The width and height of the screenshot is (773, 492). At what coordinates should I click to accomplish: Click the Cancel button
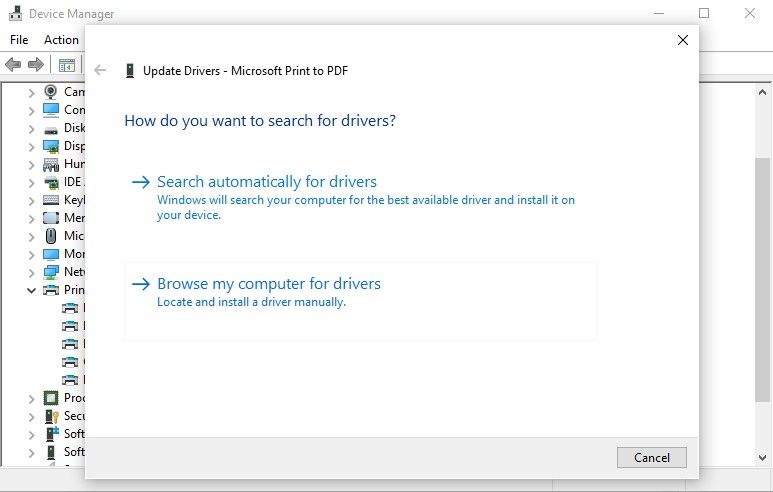tap(651, 457)
